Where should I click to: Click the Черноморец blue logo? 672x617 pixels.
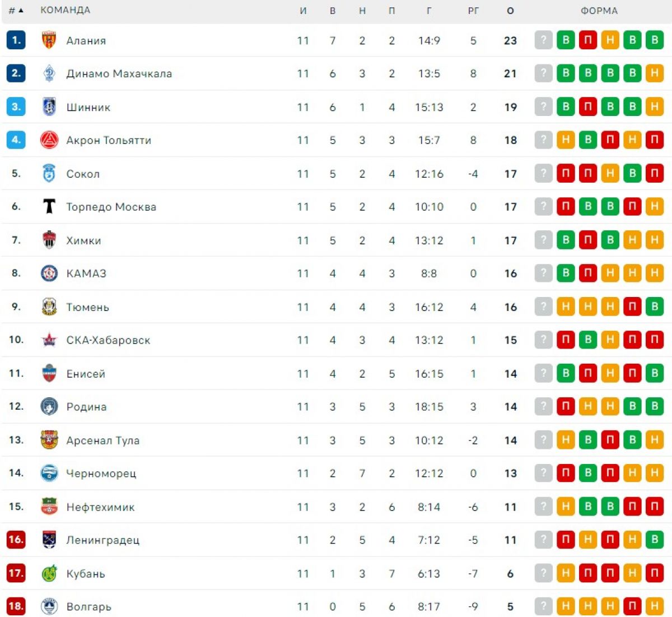(x=49, y=473)
